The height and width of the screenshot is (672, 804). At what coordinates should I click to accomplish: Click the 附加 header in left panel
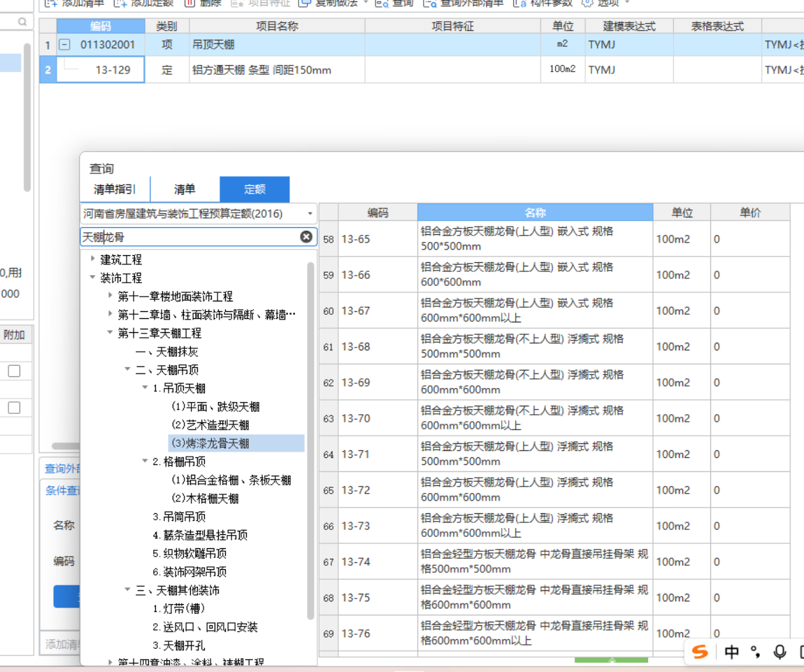[15, 335]
